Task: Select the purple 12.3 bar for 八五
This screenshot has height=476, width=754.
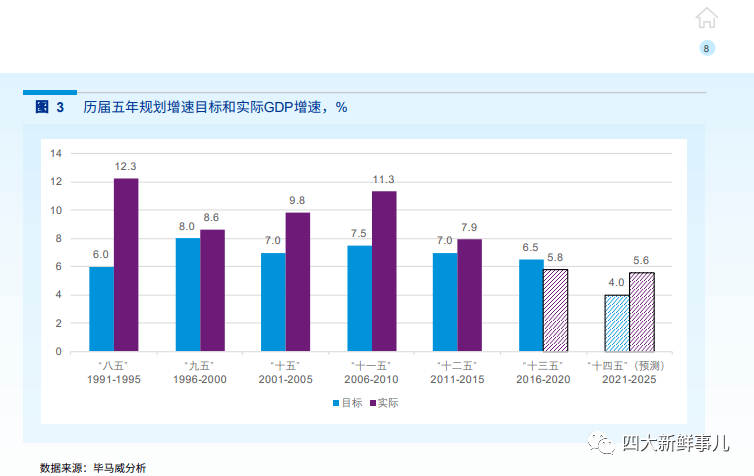Action: click(x=126, y=265)
